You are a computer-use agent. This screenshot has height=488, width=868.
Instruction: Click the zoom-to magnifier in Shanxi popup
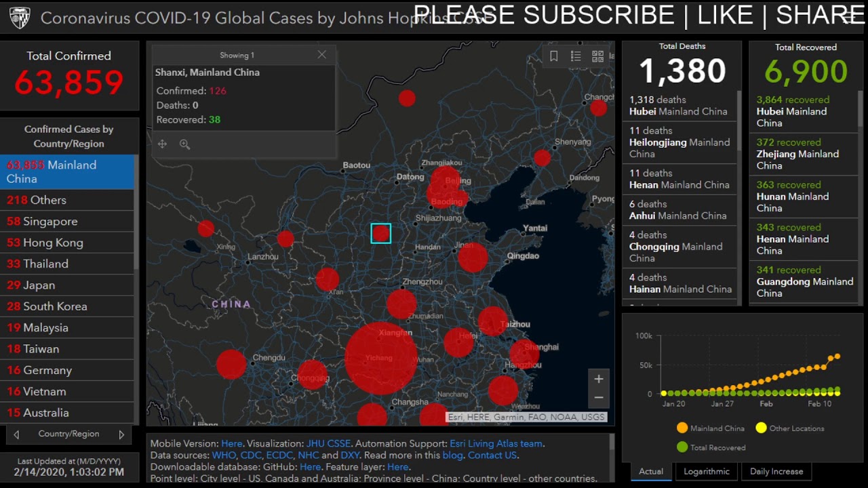[184, 144]
